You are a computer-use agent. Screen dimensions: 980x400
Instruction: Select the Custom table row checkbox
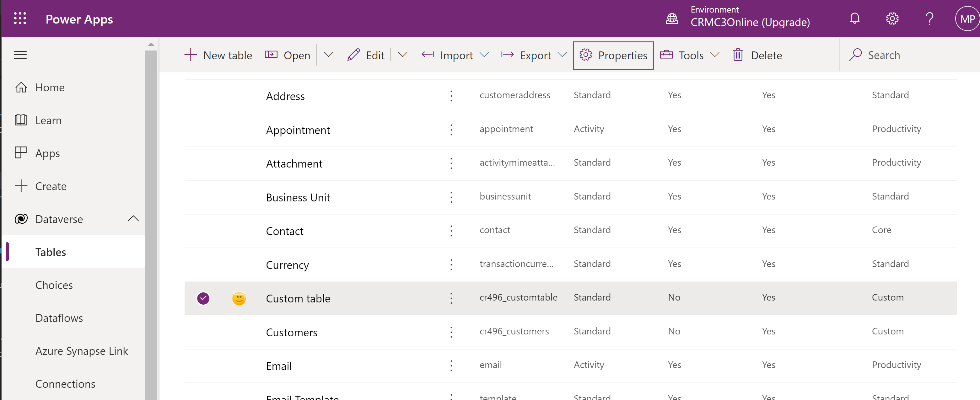(204, 297)
